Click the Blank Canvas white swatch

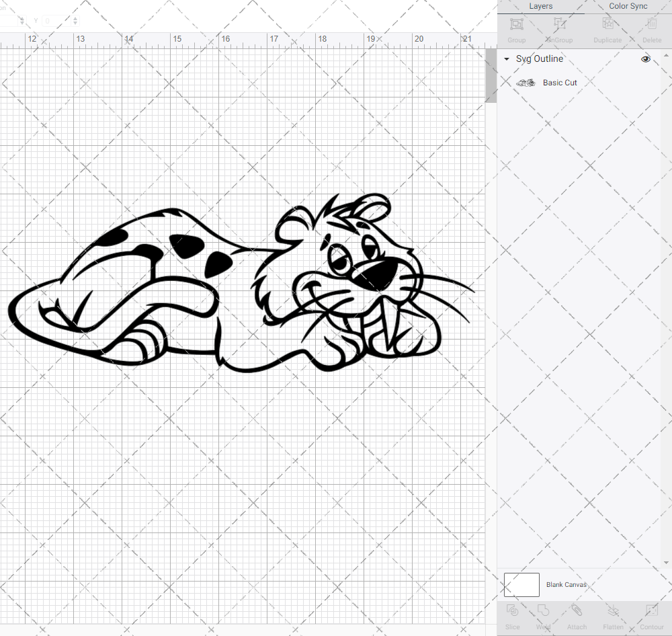(521, 584)
